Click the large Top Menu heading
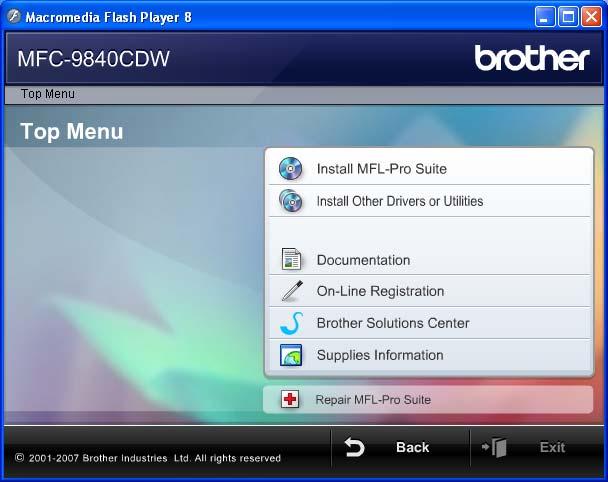This screenshot has width=608, height=482. (72, 131)
